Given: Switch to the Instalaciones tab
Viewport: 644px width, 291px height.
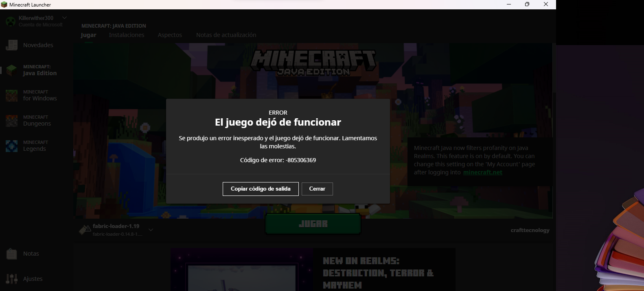Looking at the screenshot, I should click(x=127, y=35).
